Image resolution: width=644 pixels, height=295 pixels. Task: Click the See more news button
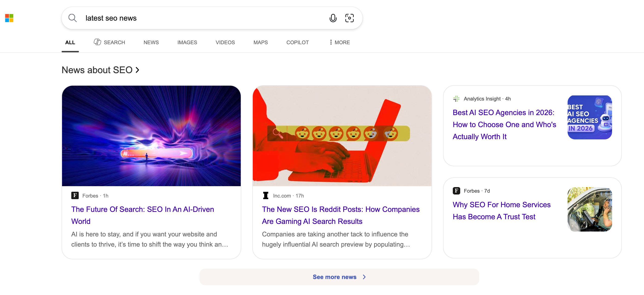point(339,277)
